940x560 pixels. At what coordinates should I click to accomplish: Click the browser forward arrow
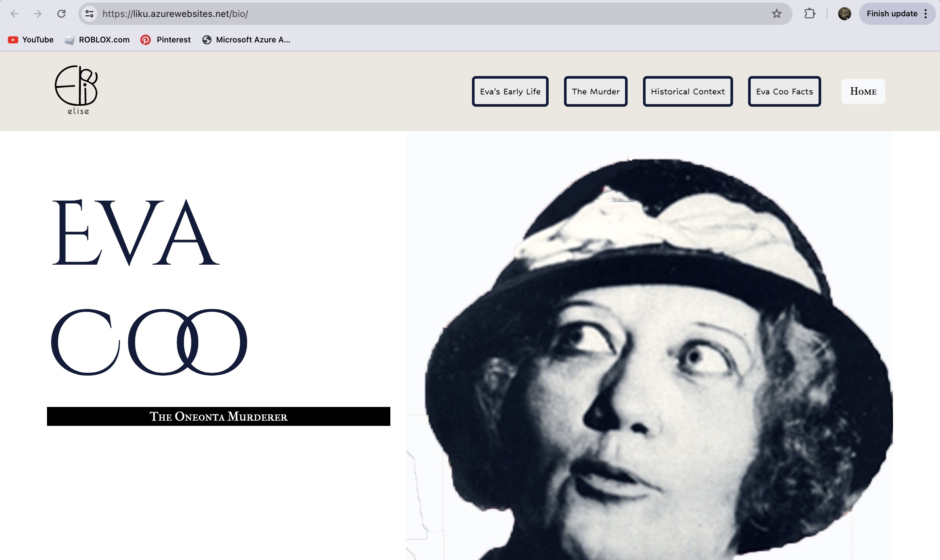tap(38, 14)
